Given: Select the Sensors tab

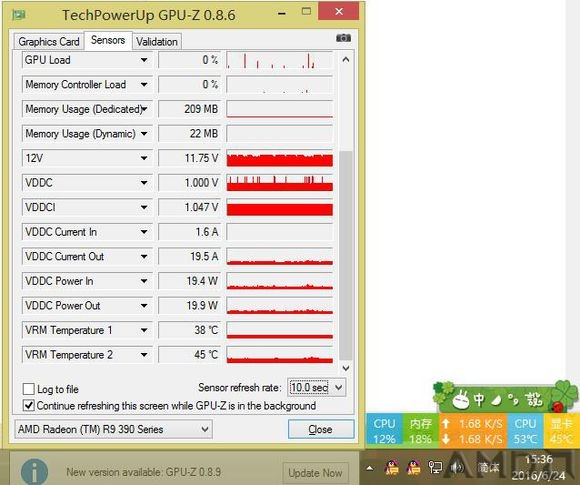Looking at the screenshot, I should pos(108,40).
